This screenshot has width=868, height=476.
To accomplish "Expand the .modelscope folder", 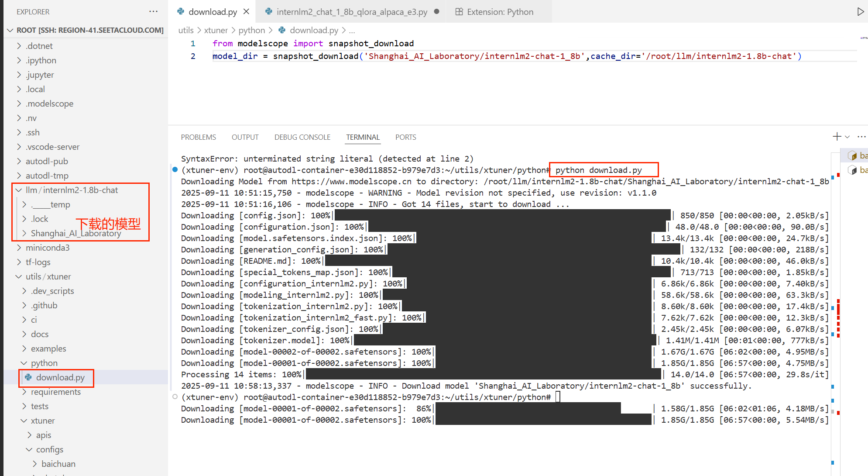I will [86, 103].
